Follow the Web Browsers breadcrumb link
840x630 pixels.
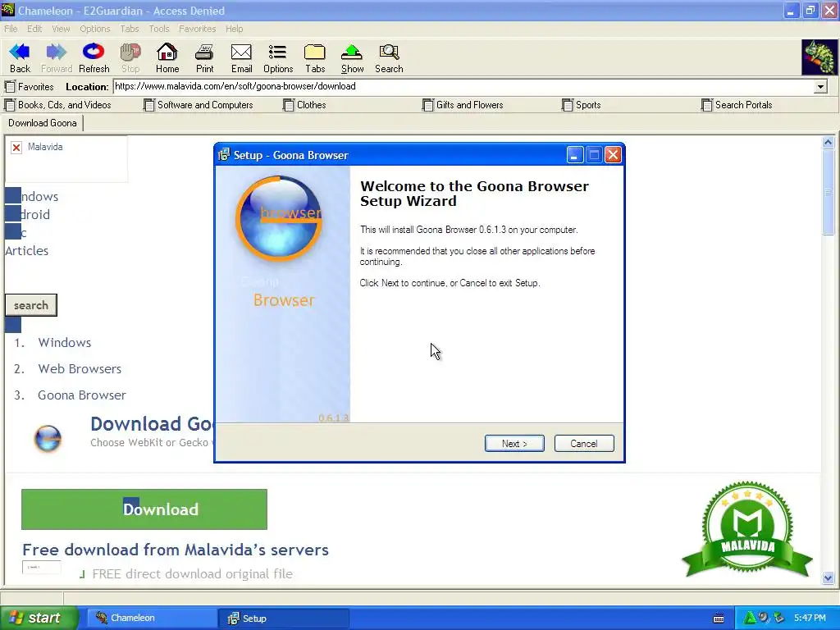coord(80,368)
